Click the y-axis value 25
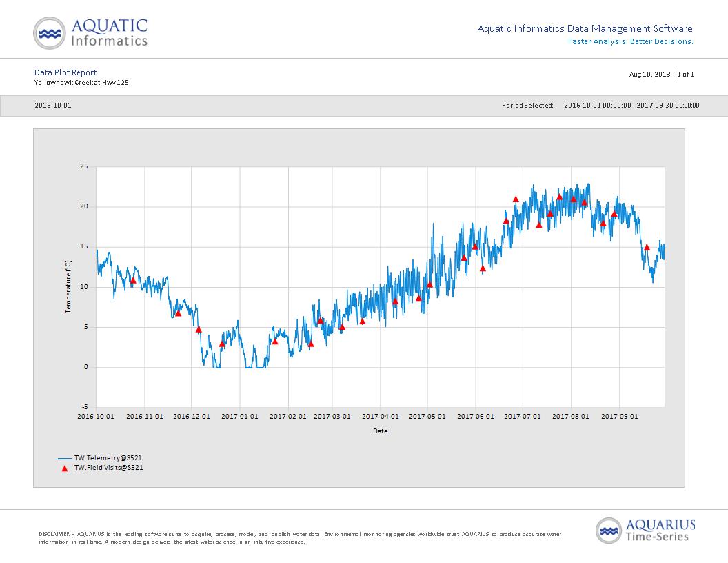This screenshot has height=563, width=728. click(84, 166)
